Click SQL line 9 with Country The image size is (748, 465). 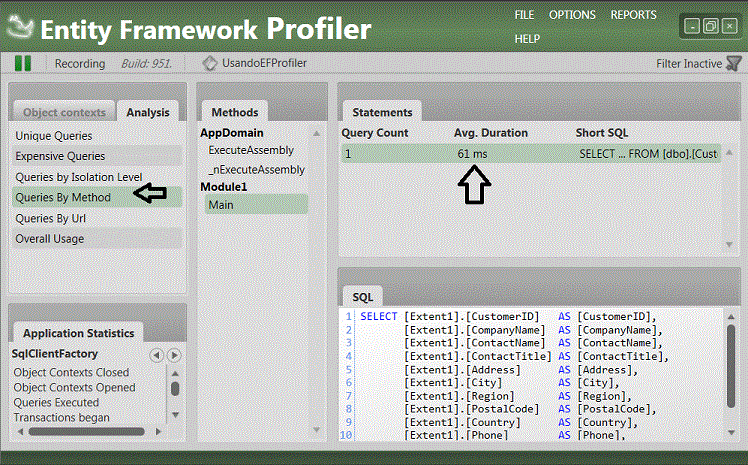coord(521,423)
